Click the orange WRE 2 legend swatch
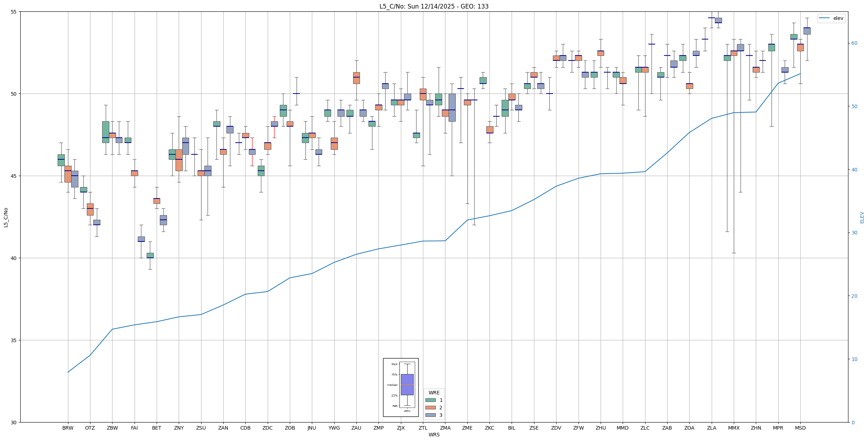The height and width of the screenshot is (441, 868). coord(430,408)
